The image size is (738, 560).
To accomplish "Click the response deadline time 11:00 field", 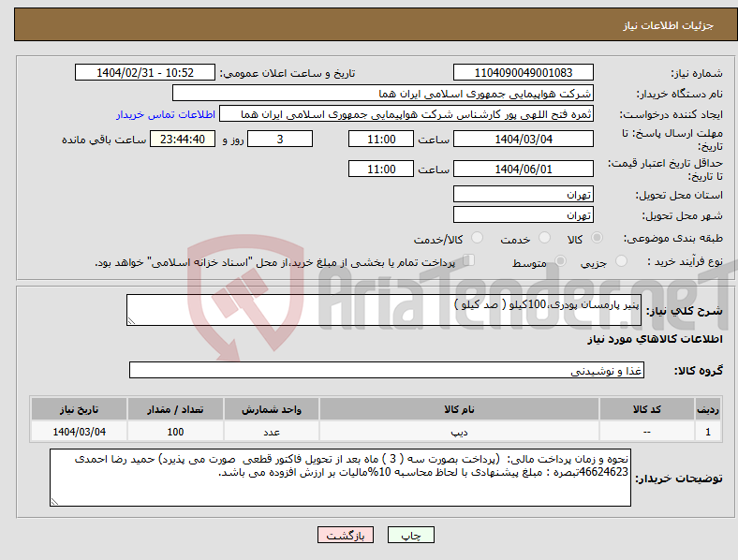I will pos(381,139).
